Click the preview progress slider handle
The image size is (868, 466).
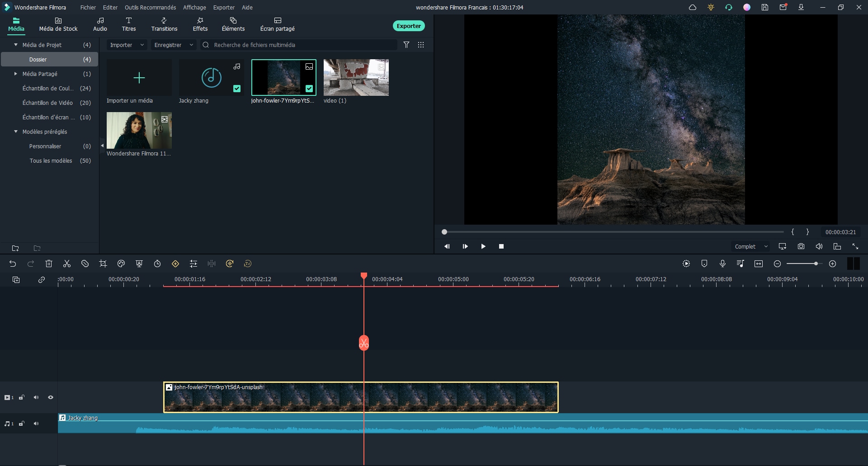(x=444, y=232)
